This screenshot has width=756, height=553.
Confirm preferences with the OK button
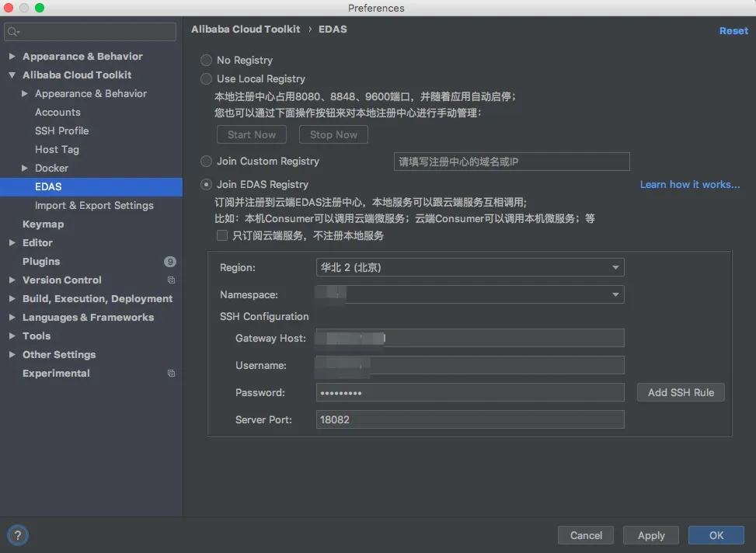(x=716, y=535)
